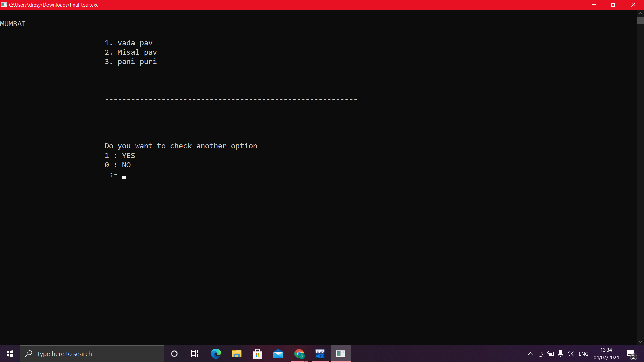
Task: Open Windows Start menu
Action: (x=10, y=354)
